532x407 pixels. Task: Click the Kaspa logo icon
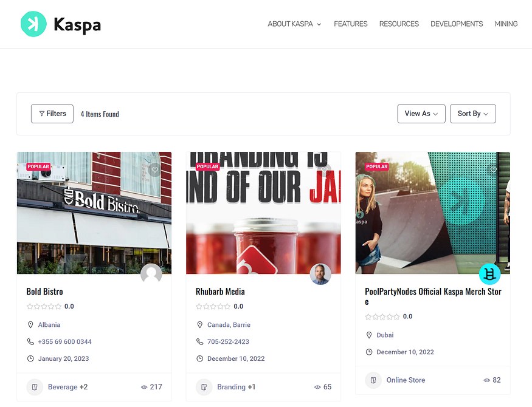pos(33,24)
